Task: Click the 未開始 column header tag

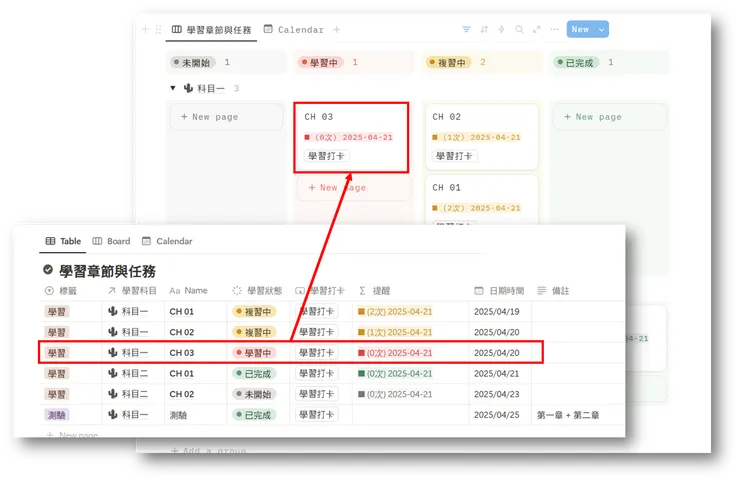Action: 193,62
